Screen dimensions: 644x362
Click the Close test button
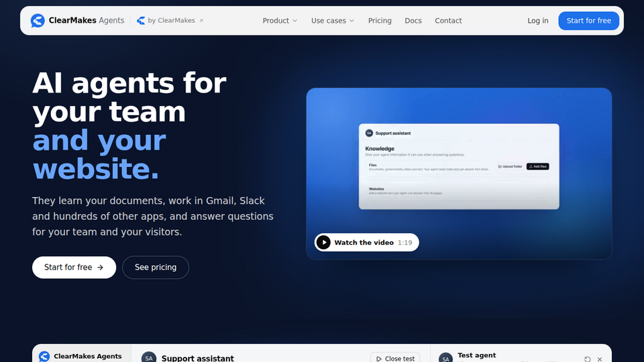tap(395, 358)
